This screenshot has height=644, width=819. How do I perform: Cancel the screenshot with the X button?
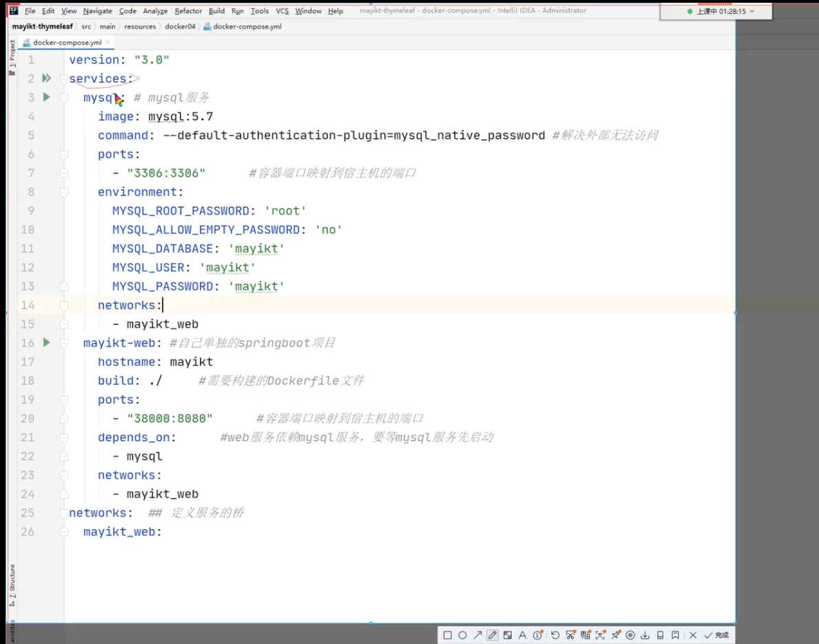click(x=692, y=634)
